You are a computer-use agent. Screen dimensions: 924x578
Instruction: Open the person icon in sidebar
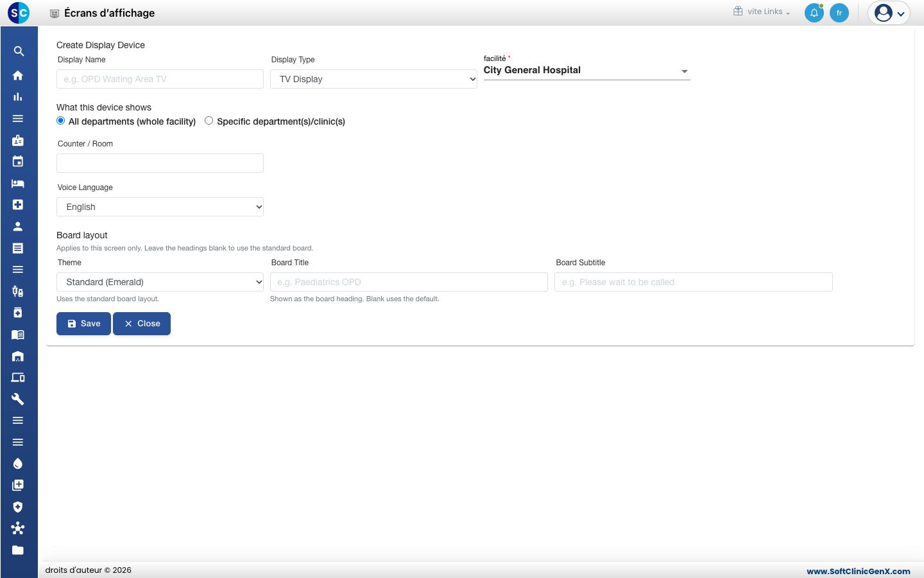[18, 226]
